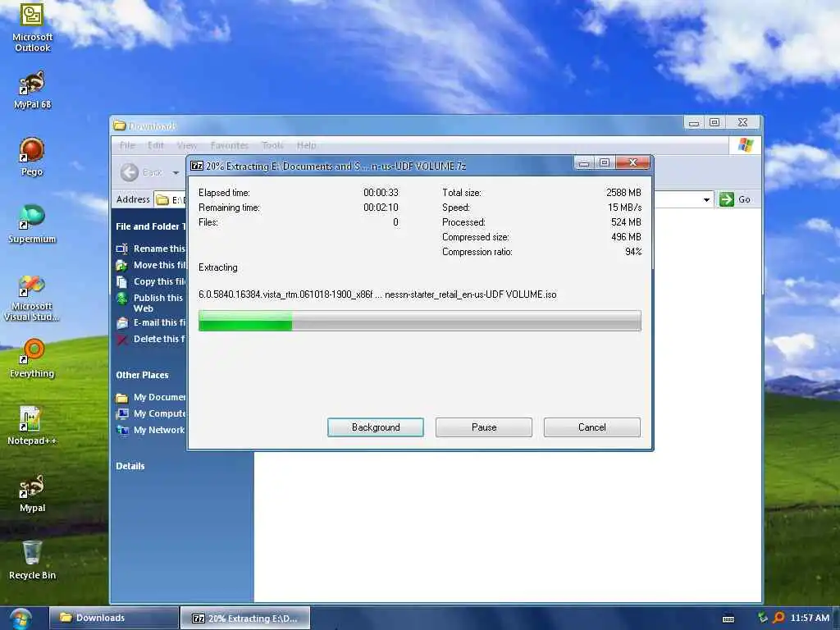Select the Supermium desktop shortcut

pos(32,224)
